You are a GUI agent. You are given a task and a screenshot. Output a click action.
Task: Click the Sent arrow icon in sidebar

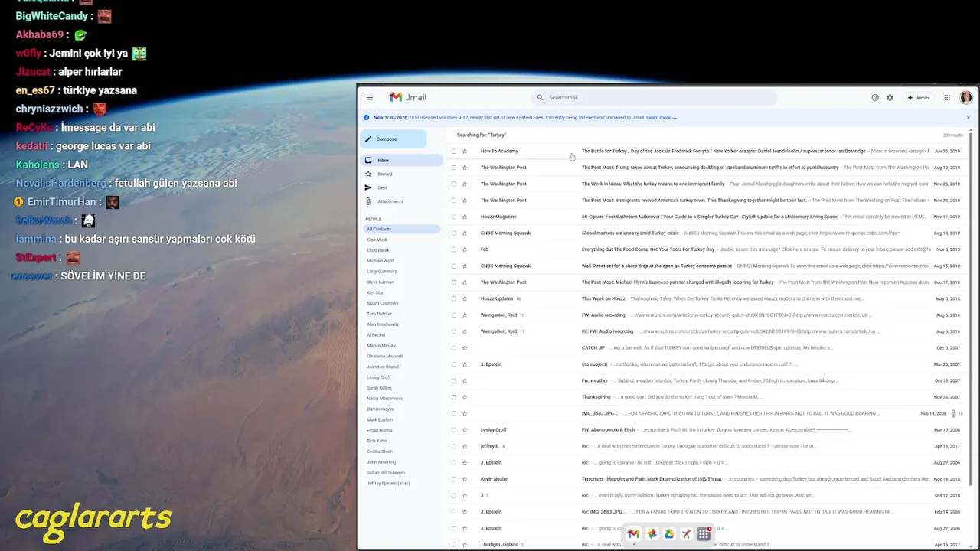368,187
